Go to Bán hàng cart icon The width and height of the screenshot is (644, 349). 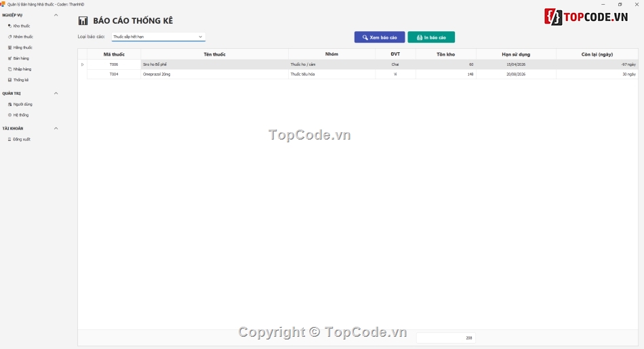(x=10, y=58)
